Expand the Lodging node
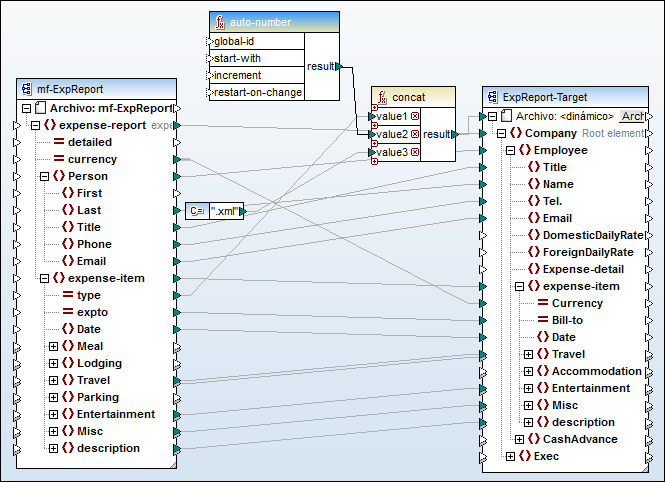Screen dimensions: 665x482 click(54, 363)
